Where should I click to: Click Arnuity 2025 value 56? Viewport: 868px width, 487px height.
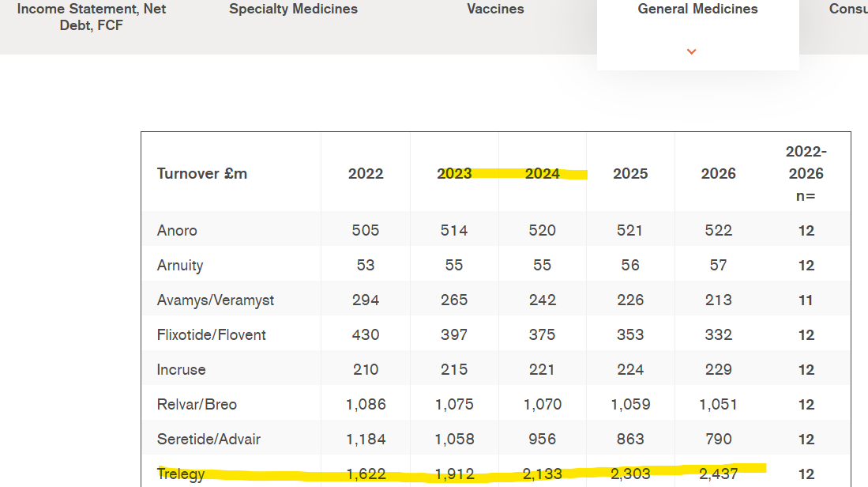[630, 266]
